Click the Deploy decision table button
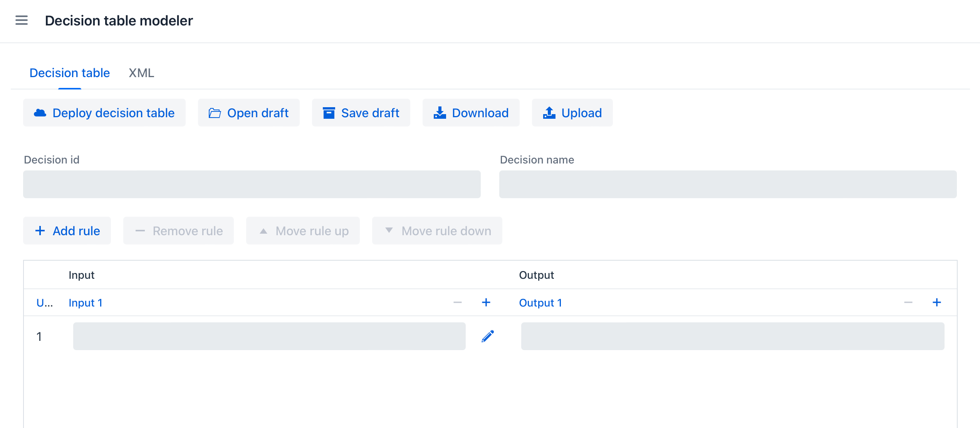 pos(104,113)
